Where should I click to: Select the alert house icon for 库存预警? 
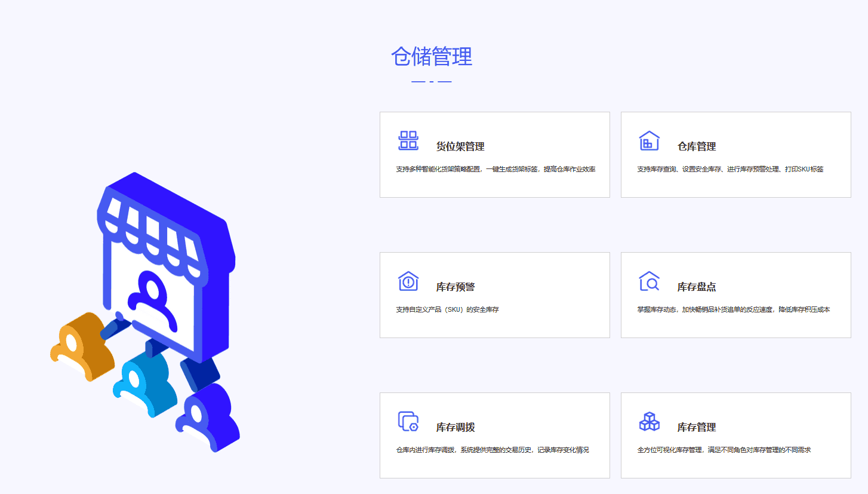click(x=408, y=281)
